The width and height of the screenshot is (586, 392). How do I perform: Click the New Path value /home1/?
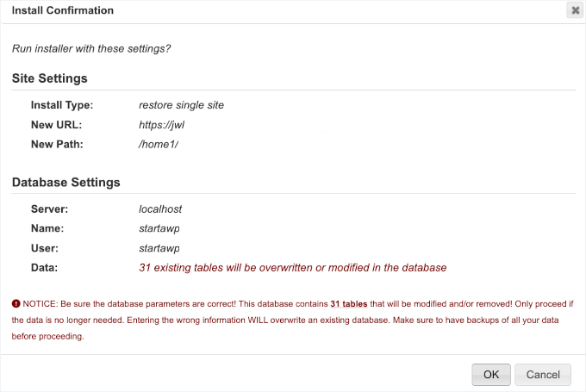pyautogui.click(x=159, y=144)
